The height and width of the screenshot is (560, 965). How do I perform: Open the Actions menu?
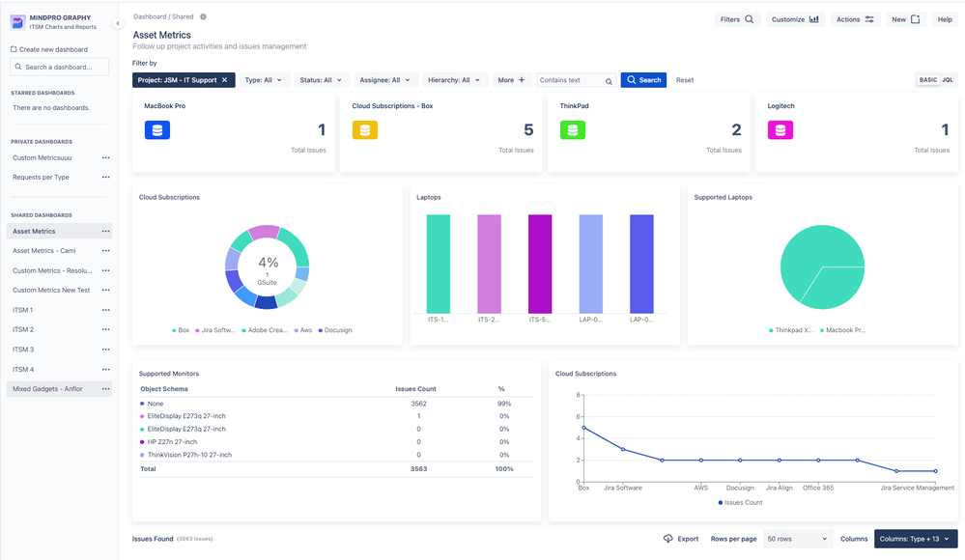[855, 19]
